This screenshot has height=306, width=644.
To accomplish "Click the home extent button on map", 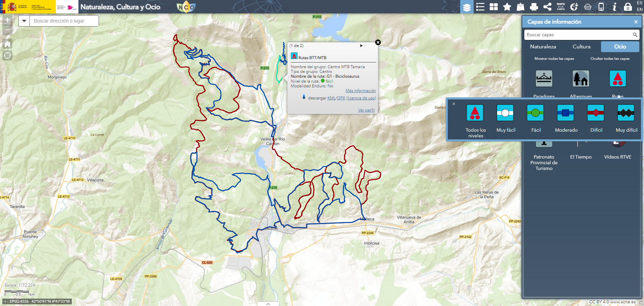I will (x=7, y=44).
